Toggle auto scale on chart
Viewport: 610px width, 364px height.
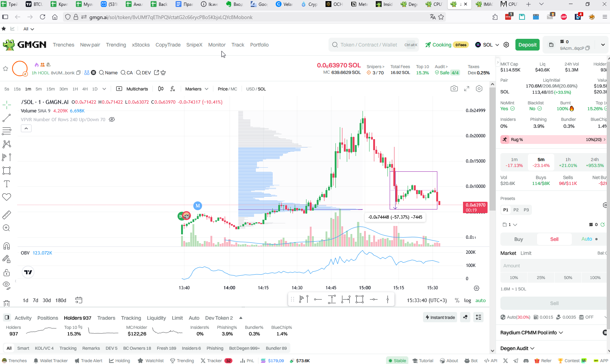tap(480, 300)
